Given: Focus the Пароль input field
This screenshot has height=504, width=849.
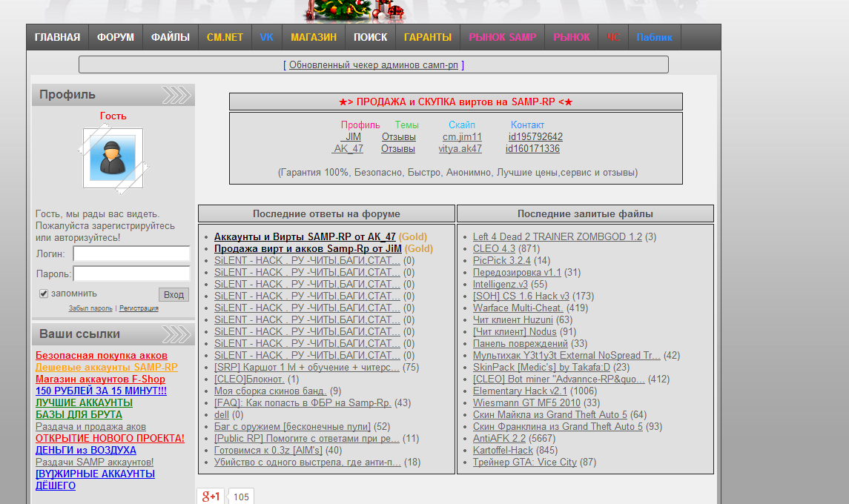Looking at the screenshot, I should [x=131, y=273].
